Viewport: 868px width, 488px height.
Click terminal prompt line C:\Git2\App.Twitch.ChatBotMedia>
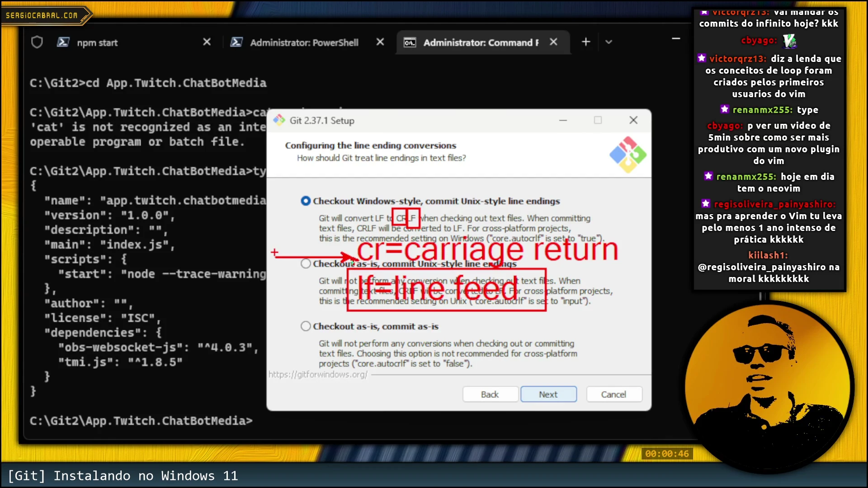point(141,421)
